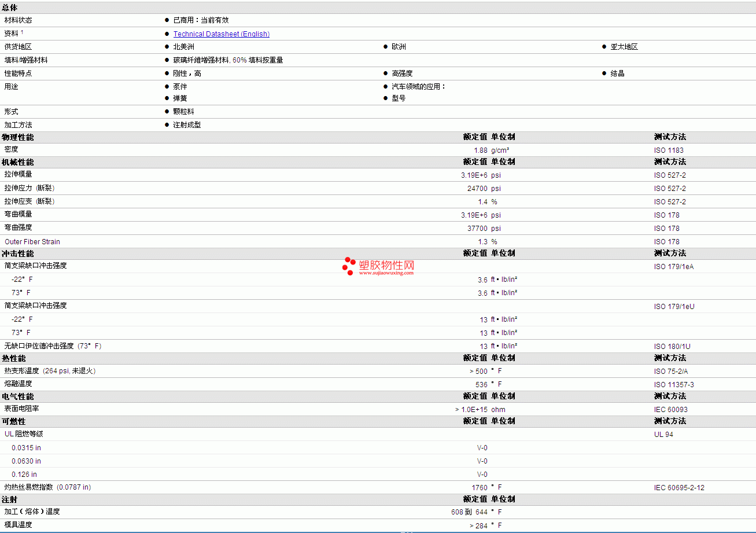Click the 608 到 644 melt temperature value

[x=469, y=512]
